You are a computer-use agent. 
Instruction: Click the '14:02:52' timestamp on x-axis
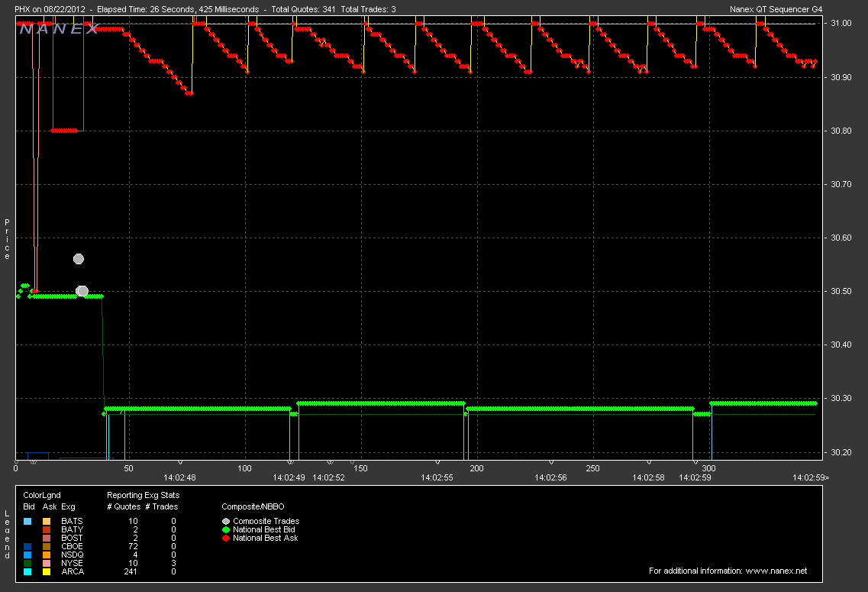[329, 477]
